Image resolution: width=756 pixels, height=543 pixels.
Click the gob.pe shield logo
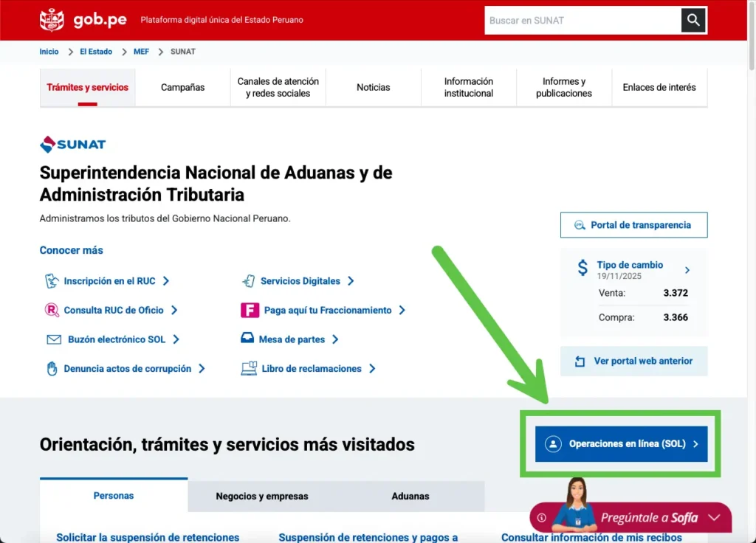[52, 20]
